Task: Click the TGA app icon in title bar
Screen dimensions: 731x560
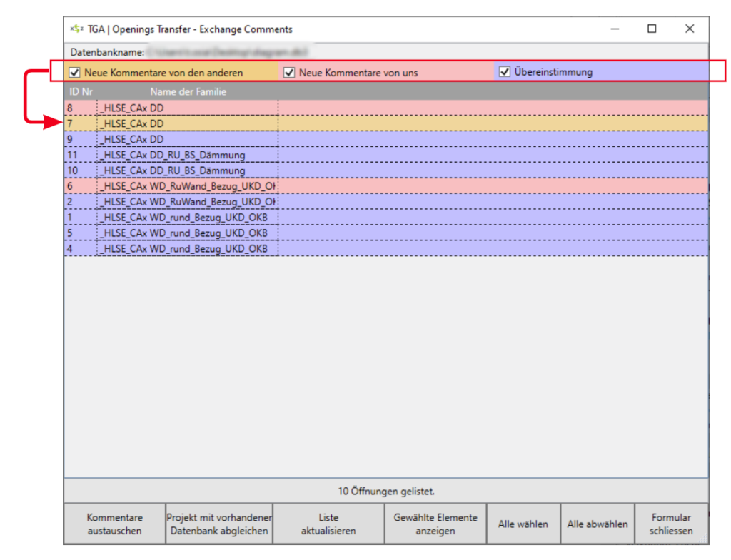Action: 76,29
